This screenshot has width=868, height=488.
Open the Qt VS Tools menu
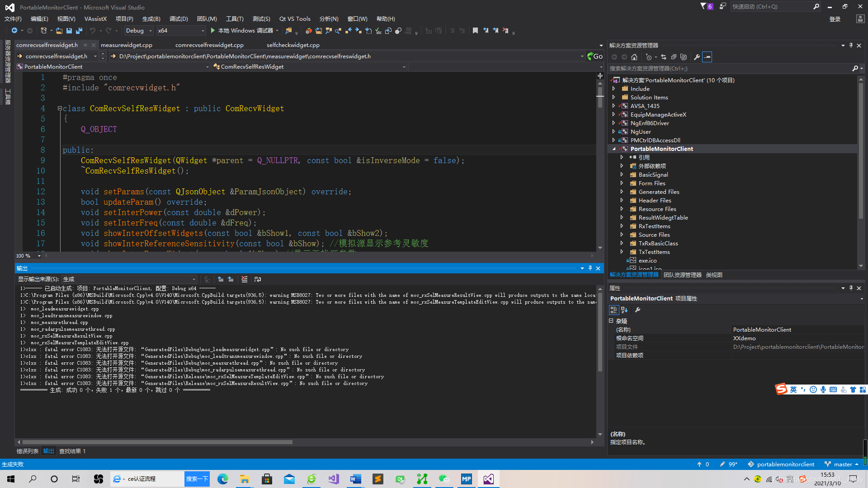coord(294,19)
